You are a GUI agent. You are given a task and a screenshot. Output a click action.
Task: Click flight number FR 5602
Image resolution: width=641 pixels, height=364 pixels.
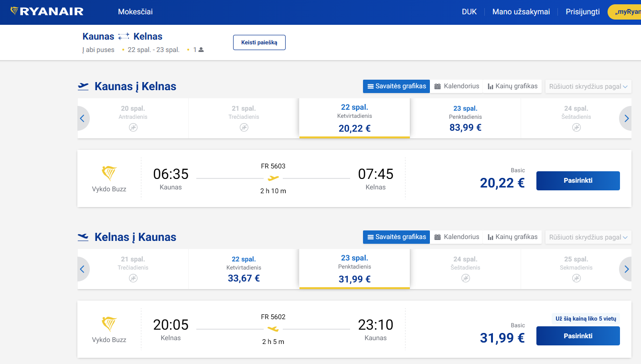pyautogui.click(x=273, y=317)
